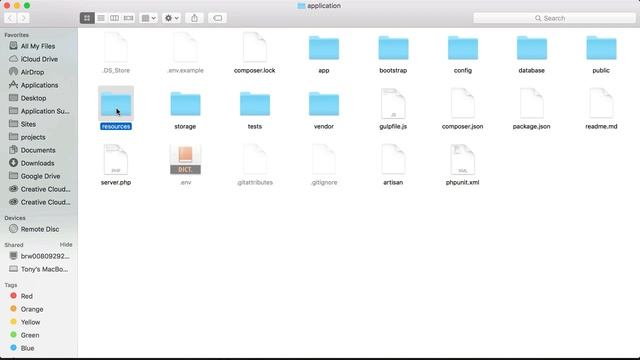Switch to column view mode
This screenshot has width=640, height=360.
point(115,18)
